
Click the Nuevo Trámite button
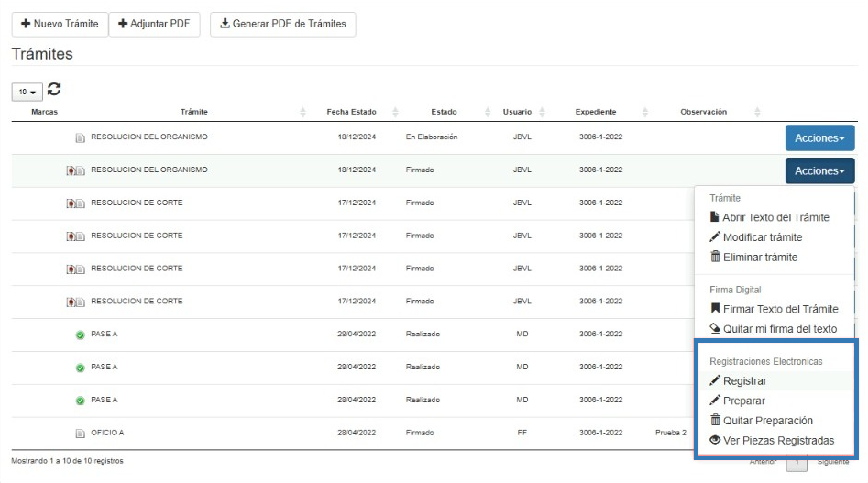[60, 24]
